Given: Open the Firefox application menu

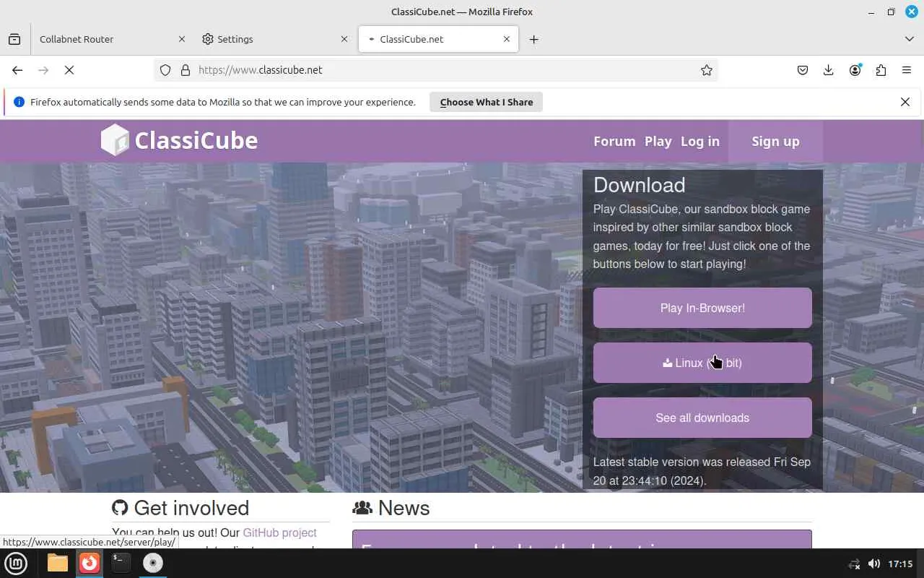Looking at the screenshot, I should pyautogui.click(x=907, y=70).
